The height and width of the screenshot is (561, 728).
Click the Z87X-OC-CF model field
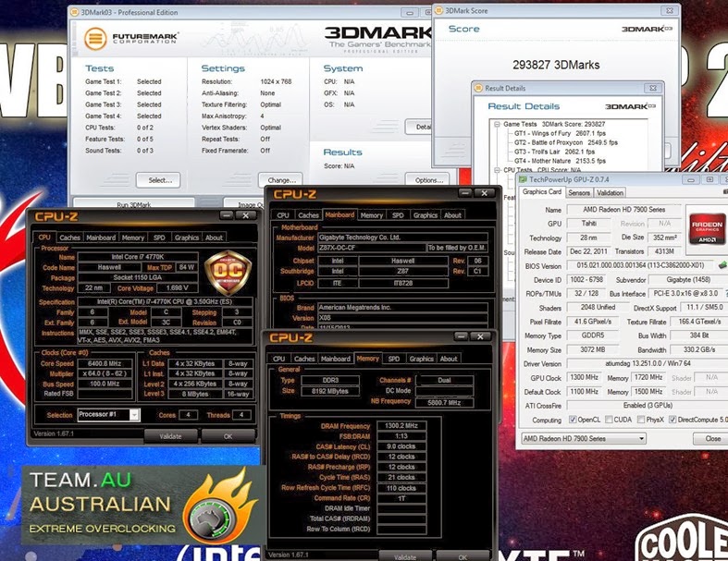pos(372,248)
